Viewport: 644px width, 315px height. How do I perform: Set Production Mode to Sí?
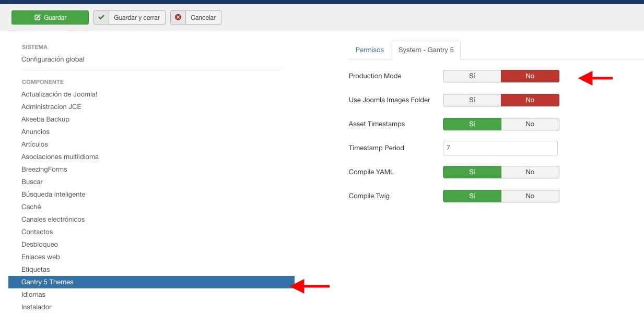click(472, 76)
